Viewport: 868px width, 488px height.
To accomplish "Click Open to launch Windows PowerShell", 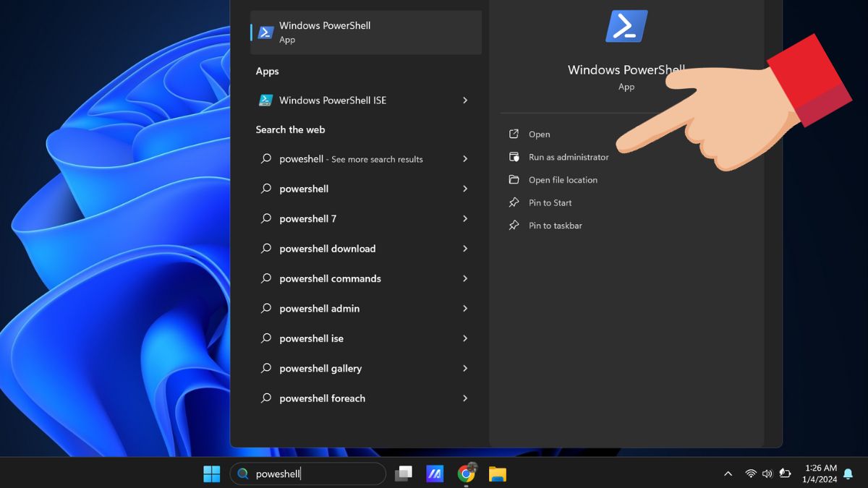I will click(540, 134).
